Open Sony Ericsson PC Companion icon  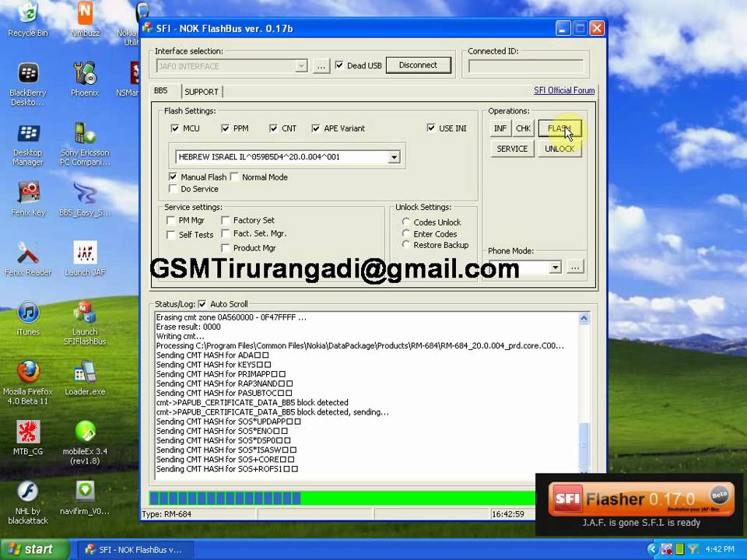[85, 145]
